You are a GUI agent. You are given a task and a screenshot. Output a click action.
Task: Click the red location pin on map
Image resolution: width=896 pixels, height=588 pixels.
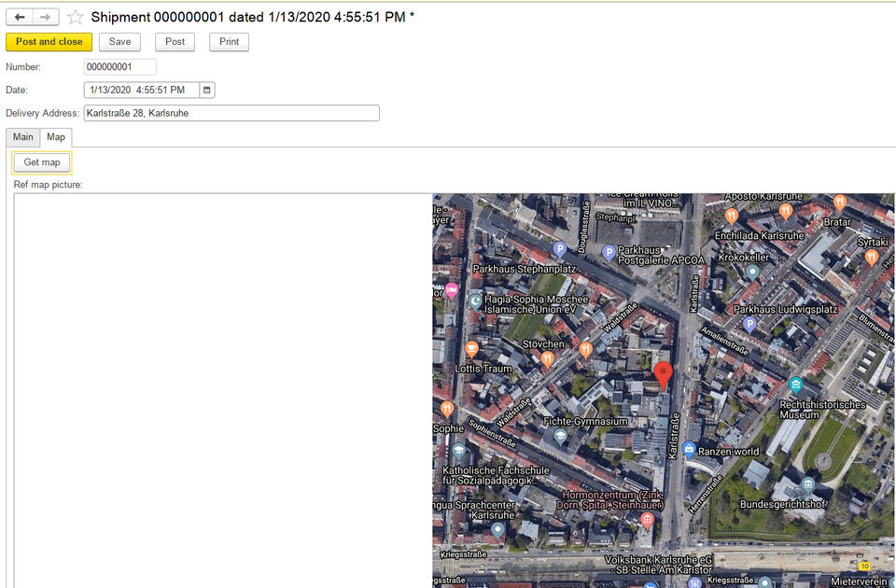pyautogui.click(x=663, y=376)
